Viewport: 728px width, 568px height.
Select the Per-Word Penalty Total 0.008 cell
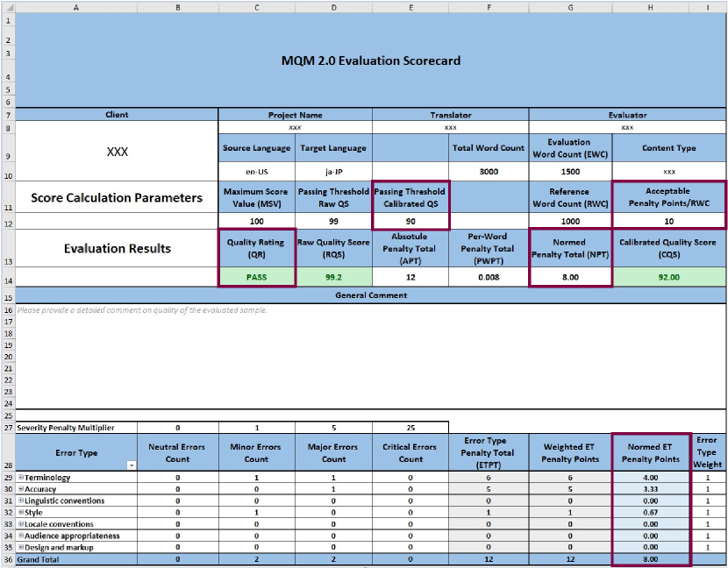click(489, 277)
